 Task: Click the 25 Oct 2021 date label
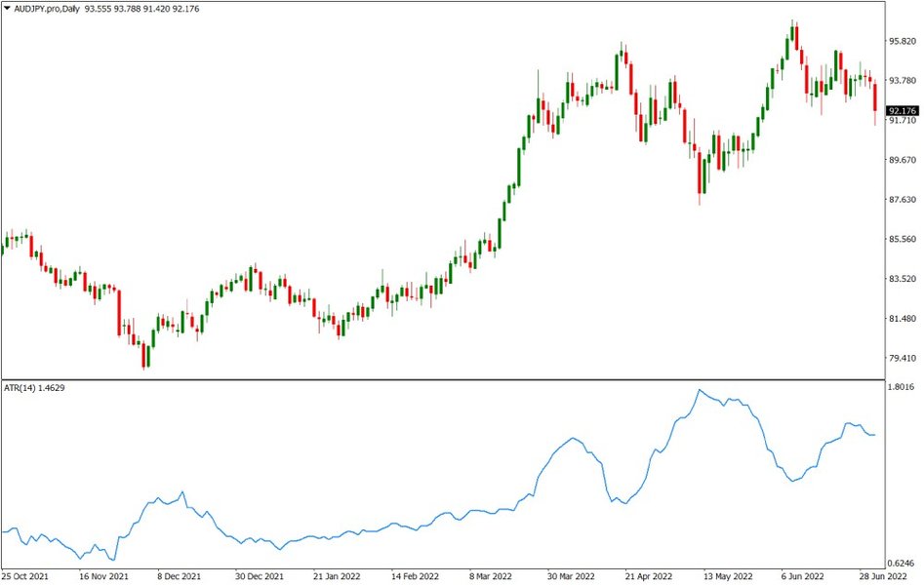[24, 575]
